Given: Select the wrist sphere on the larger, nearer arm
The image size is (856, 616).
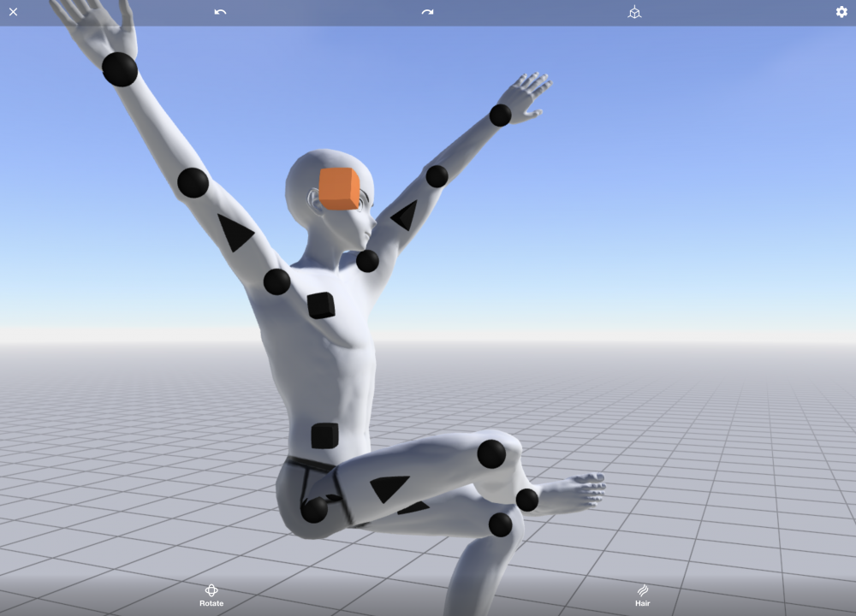Looking at the screenshot, I should coord(120,69).
